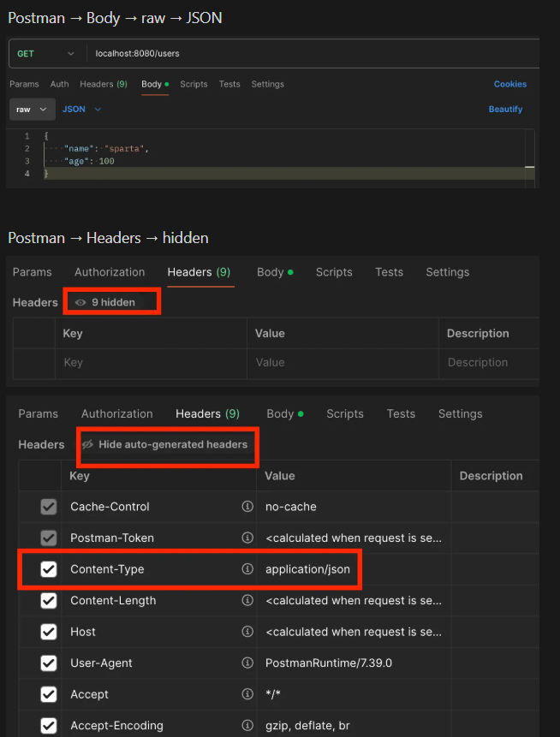Switch to Headers (9) tab beside Auth
560x737 pixels.
[x=104, y=84]
